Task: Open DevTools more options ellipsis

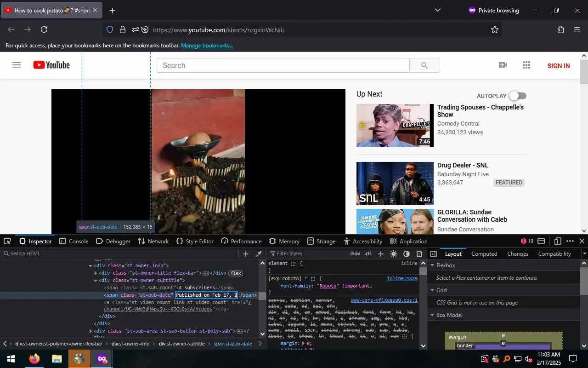Action: point(570,241)
